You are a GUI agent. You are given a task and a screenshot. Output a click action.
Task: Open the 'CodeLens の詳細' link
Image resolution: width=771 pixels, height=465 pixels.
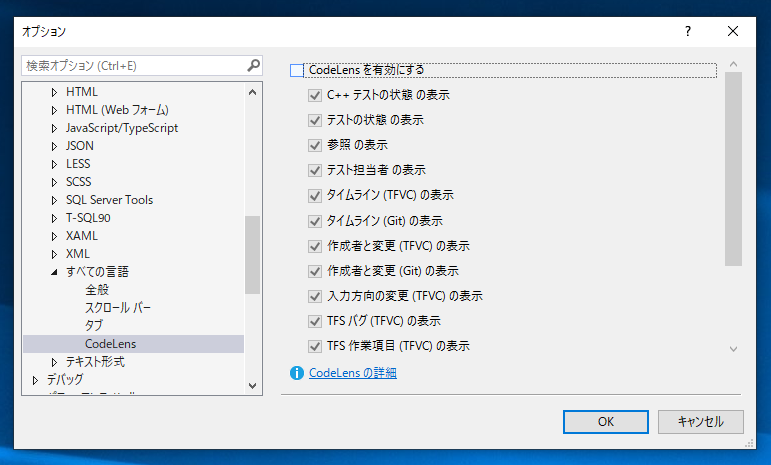[x=353, y=373]
